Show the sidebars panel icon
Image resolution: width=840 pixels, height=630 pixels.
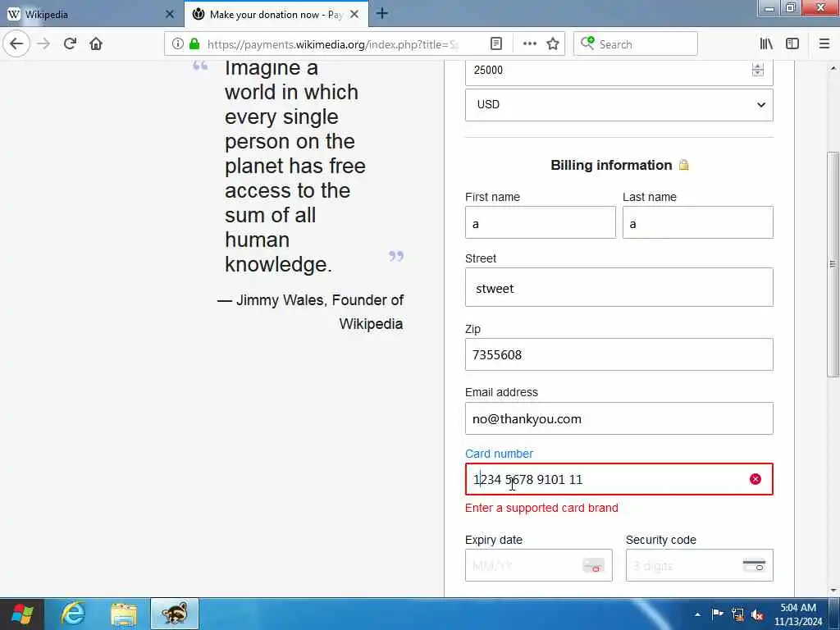pyautogui.click(x=792, y=44)
